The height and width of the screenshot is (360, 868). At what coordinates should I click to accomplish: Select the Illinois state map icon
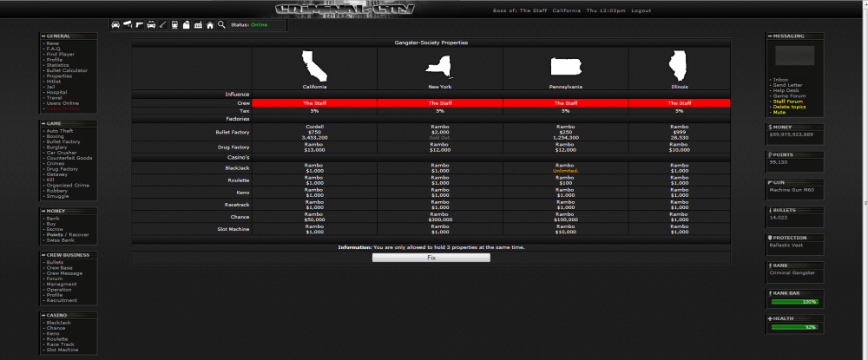(680, 67)
